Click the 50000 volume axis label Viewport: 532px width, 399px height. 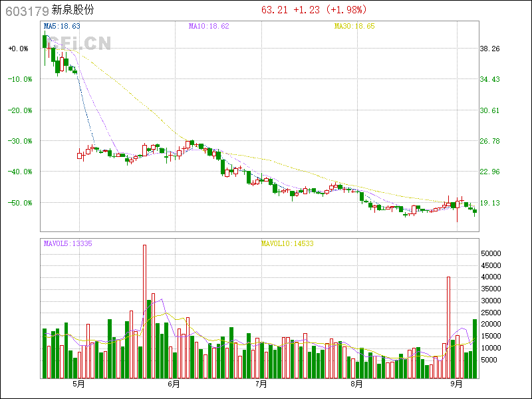[x=491, y=253]
